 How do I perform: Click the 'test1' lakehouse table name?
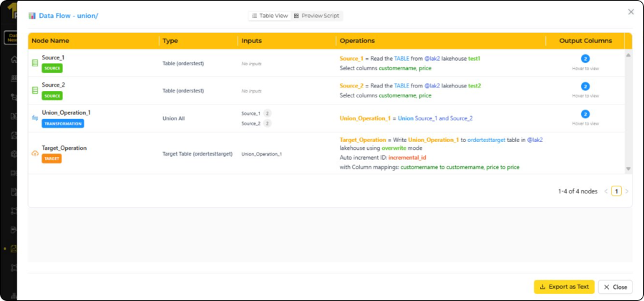click(474, 59)
